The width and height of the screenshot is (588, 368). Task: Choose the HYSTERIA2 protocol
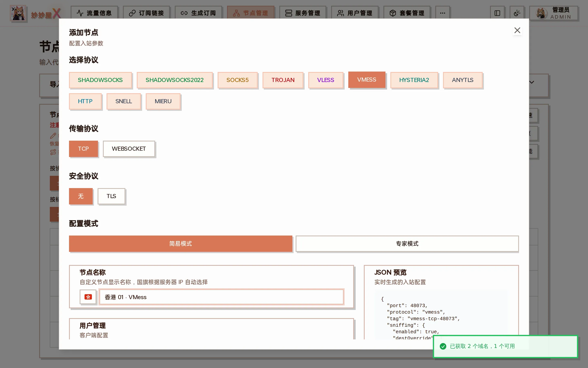pos(414,80)
